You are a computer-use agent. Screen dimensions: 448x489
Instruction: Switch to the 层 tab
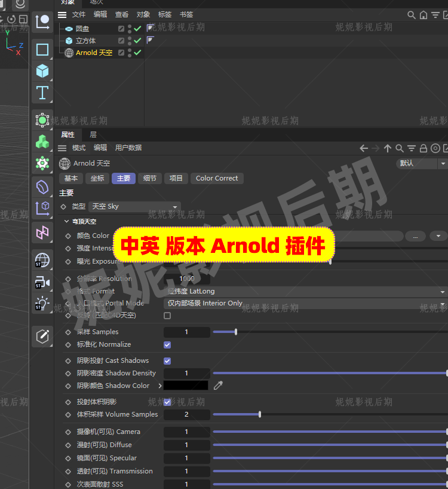click(x=93, y=135)
